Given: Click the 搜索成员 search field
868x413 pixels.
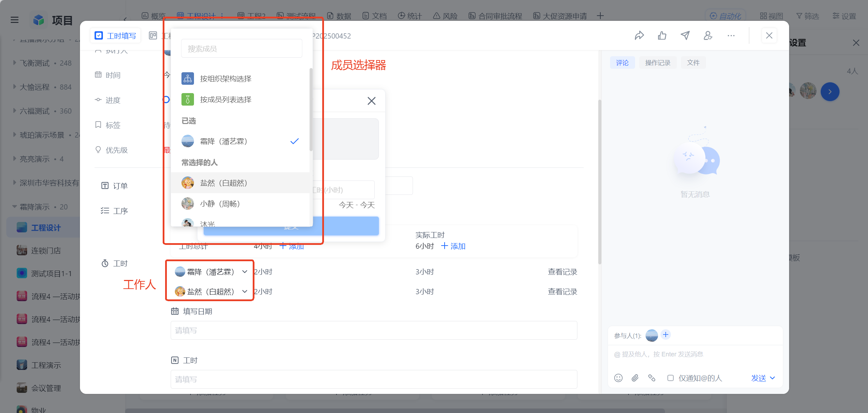Looking at the screenshot, I should coord(242,49).
